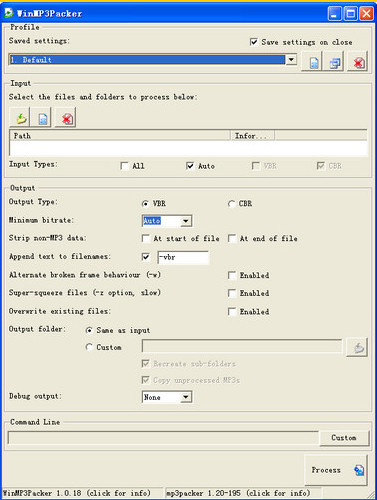Image resolution: width=377 pixels, height=500 pixels.
Task: Enable Alternate broken frame behaviour
Action: [x=232, y=275]
